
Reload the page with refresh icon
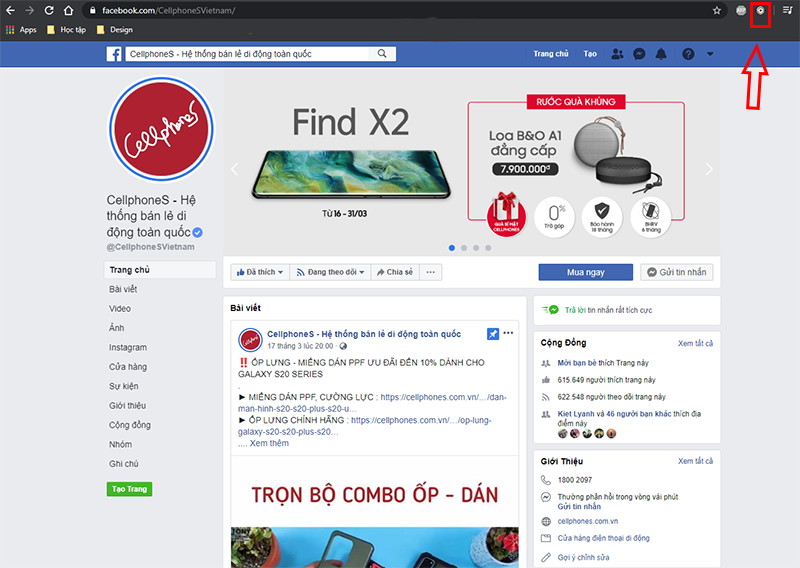click(x=49, y=10)
